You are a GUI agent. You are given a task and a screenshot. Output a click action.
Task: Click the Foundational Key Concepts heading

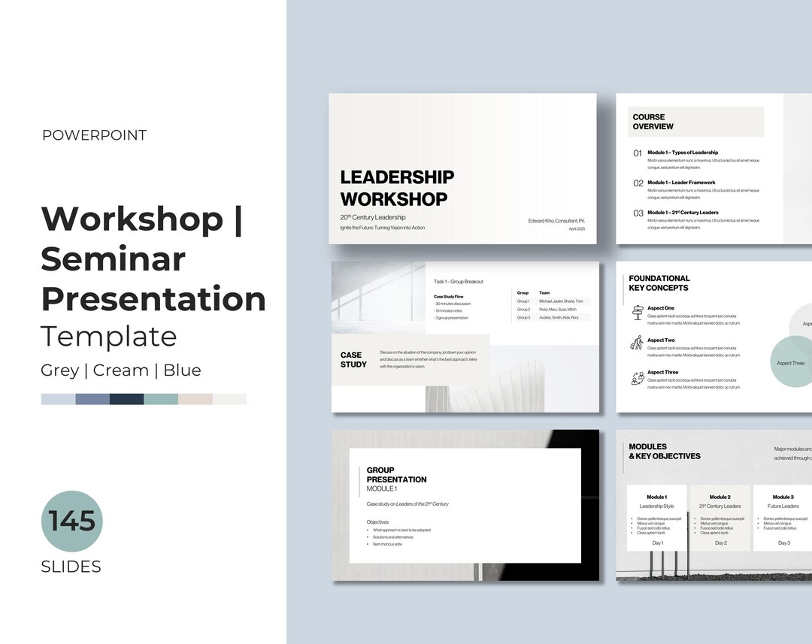point(660,283)
